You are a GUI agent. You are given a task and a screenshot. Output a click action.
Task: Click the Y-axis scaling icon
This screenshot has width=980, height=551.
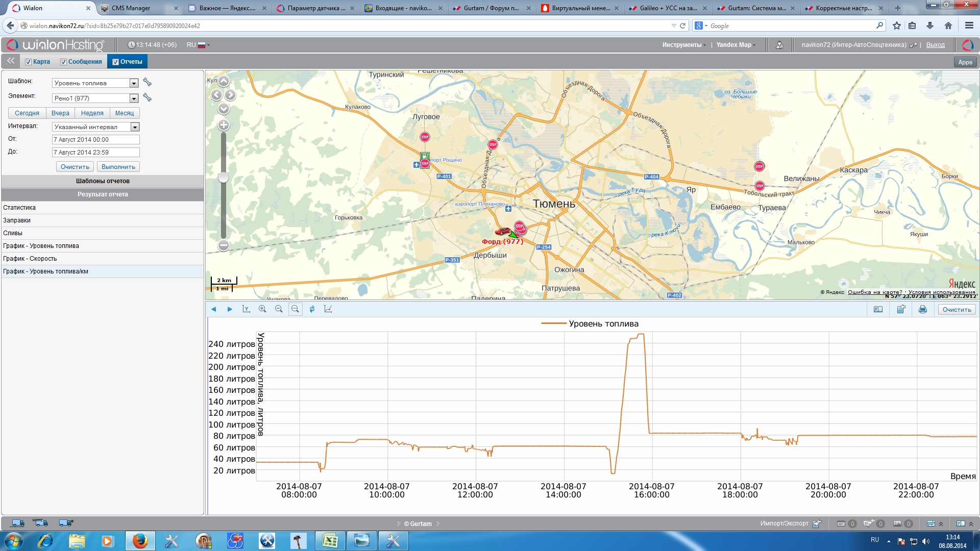(x=246, y=309)
